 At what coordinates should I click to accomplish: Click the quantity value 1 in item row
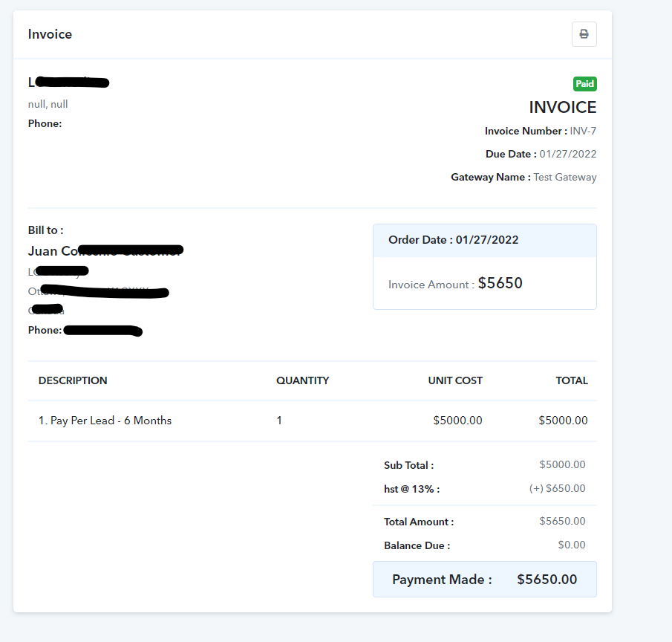279,421
